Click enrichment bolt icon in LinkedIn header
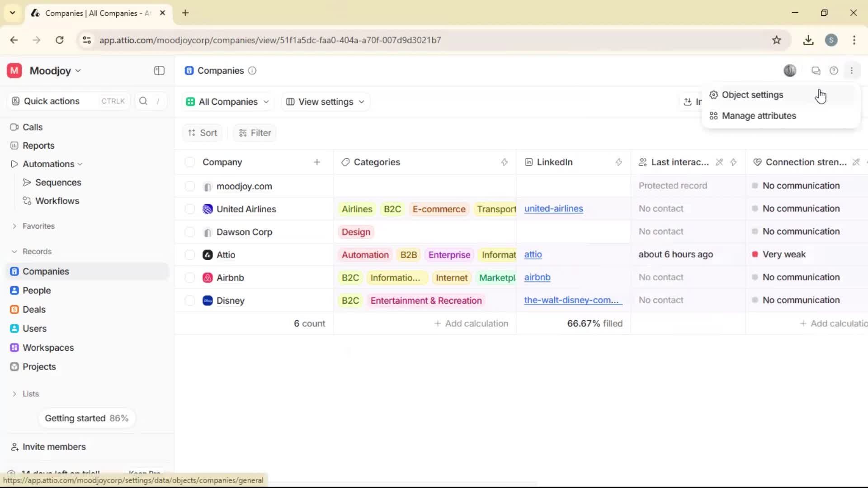 click(619, 162)
